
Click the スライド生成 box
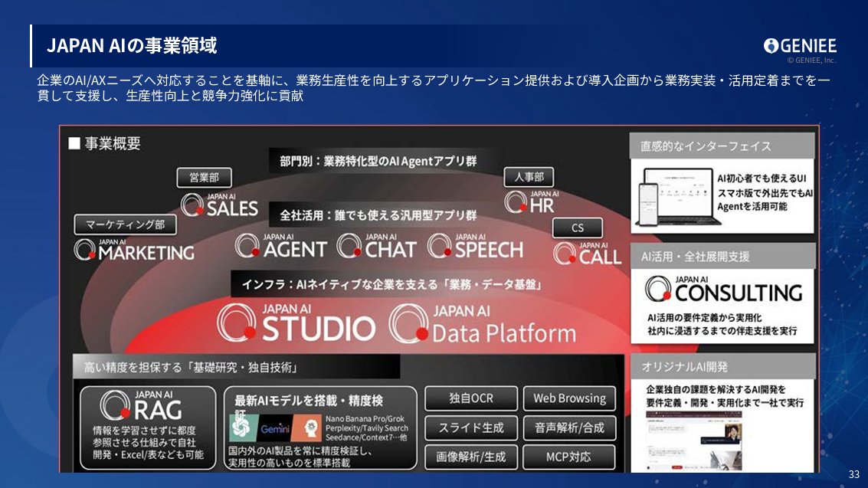(471, 427)
